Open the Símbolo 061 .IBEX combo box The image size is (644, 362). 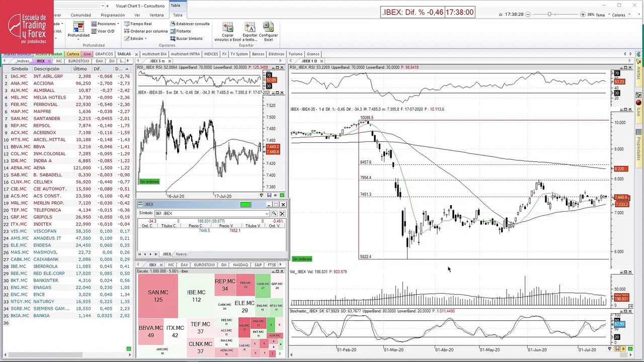pos(211,214)
